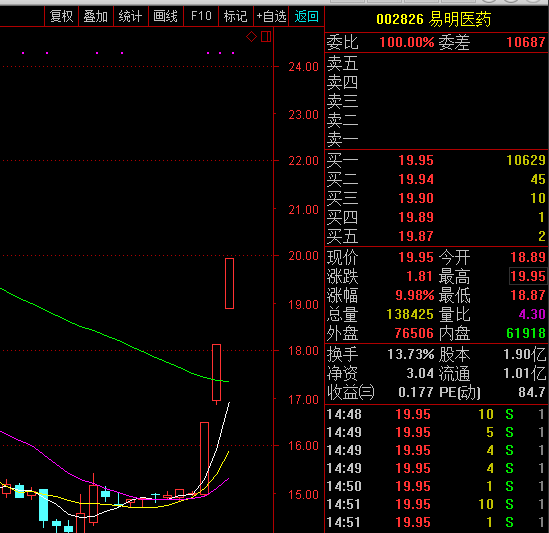The image size is (549, 533).
Task: Click 委差 value 10687
Action: click(x=526, y=42)
